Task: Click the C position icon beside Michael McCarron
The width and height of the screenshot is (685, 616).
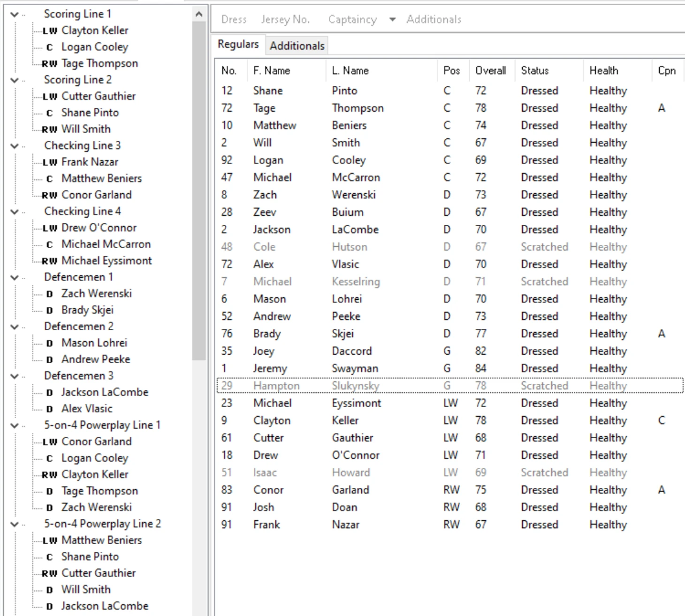Action: pyautogui.click(x=49, y=245)
